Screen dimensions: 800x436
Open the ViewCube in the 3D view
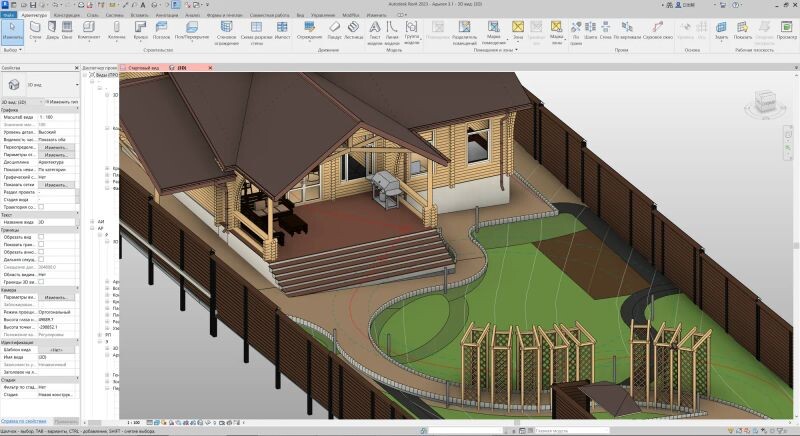tap(764, 99)
